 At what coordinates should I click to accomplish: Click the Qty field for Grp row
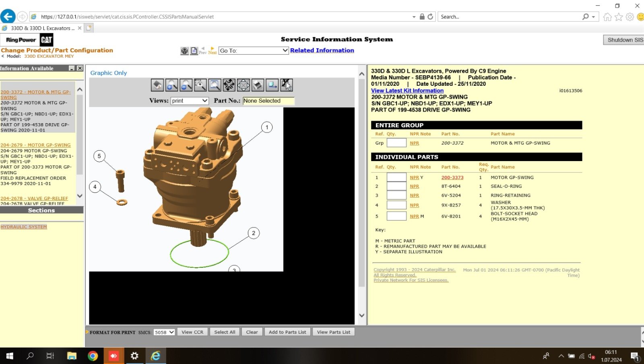[x=396, y=143]
